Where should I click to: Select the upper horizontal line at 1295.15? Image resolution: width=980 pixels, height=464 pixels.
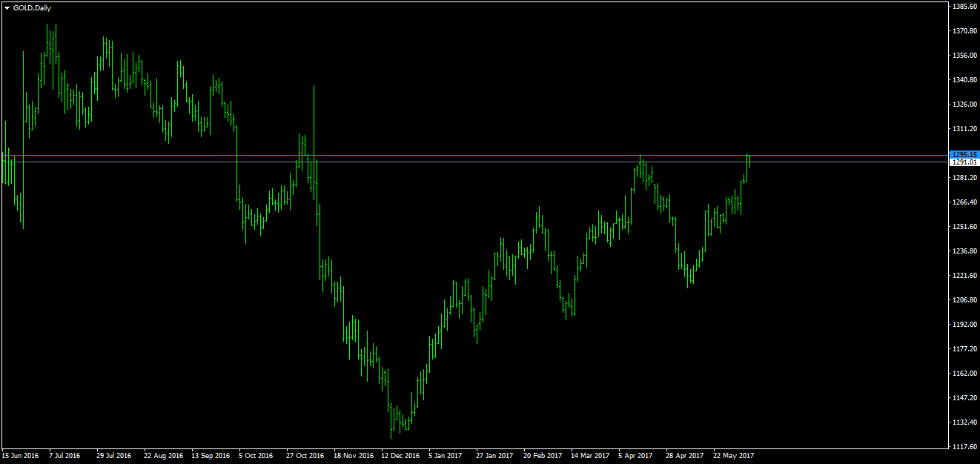tap(474, 155)
